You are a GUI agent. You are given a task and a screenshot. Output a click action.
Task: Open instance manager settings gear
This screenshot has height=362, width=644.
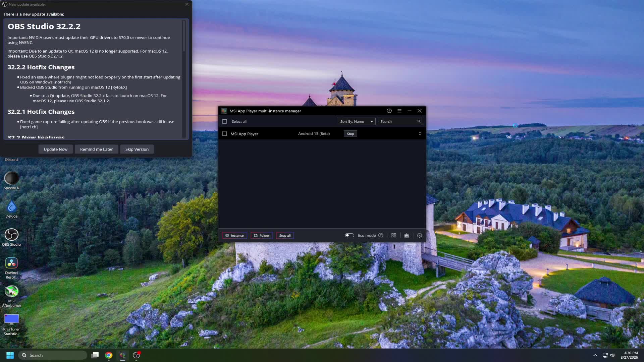coord(419,236)
